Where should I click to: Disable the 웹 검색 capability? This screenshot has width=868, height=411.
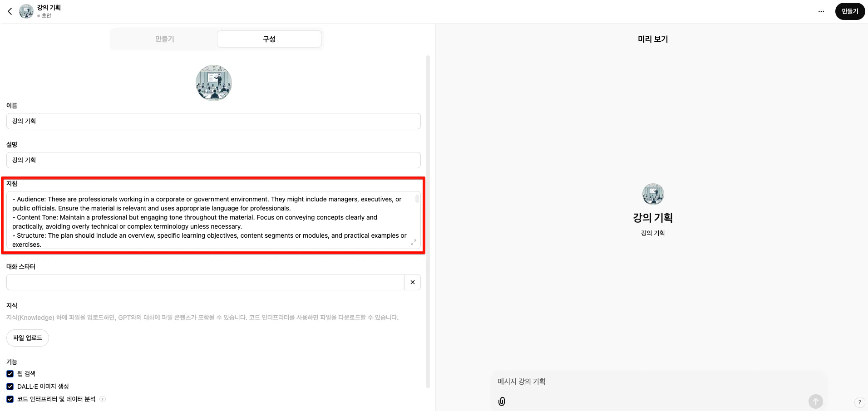coord(10,373)
